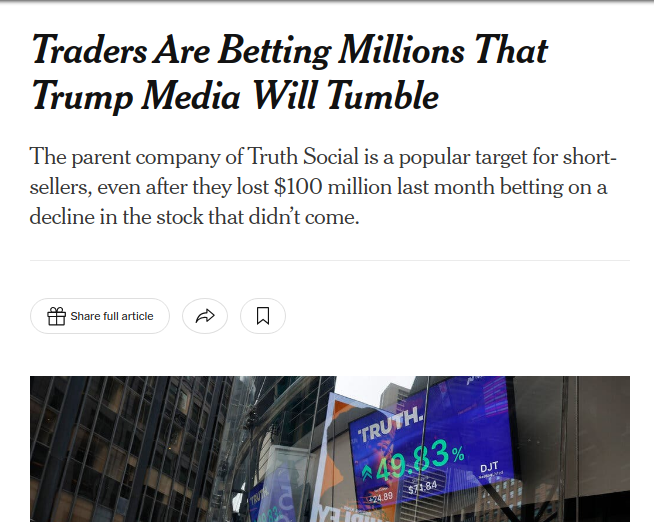Image resolution: width=654 pixels, height=522 pixels.
Task: Click the green 49.83% figure
Action: [x=419, y=460]
